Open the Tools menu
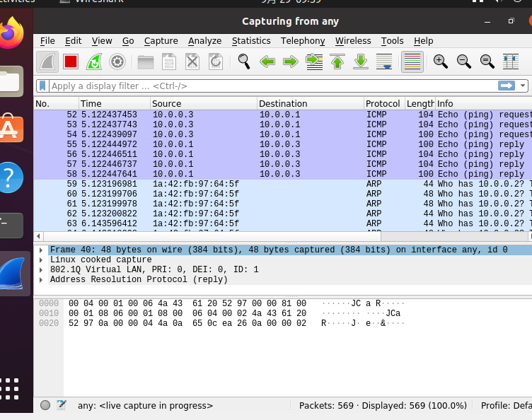The width and height of the screenshot is (532, 420). (x=392, y=41)
